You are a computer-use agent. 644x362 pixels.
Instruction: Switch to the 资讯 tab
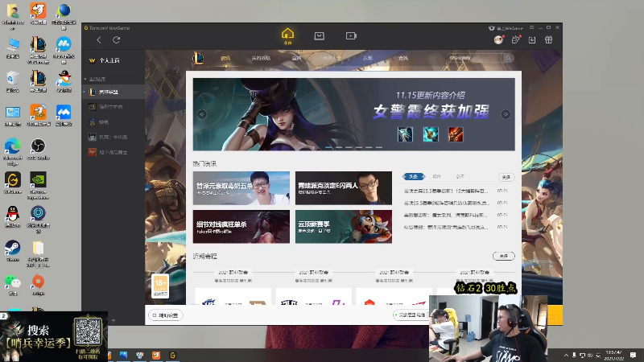coord(225,58)
